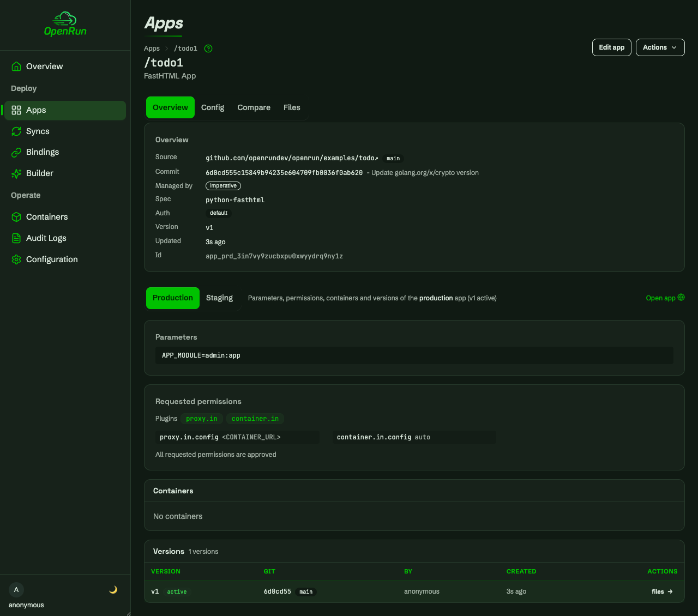
Task: Click the proxy.in plugin tag
Action: [202, 419]
